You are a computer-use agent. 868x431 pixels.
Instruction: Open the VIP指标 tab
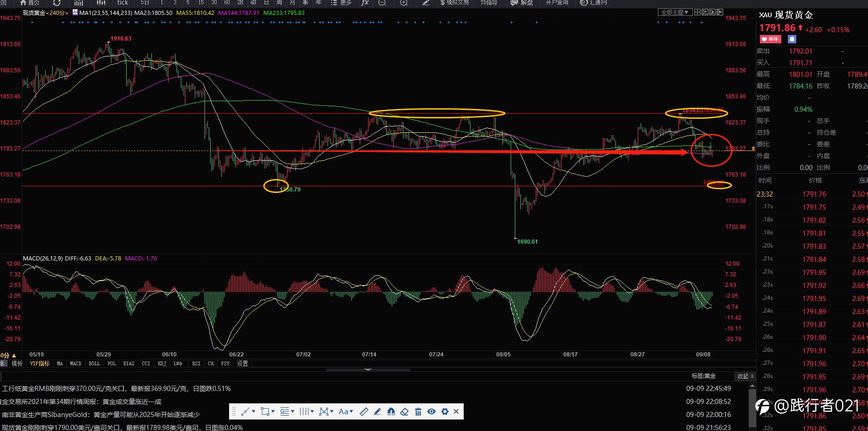click(x=40, y=363)
